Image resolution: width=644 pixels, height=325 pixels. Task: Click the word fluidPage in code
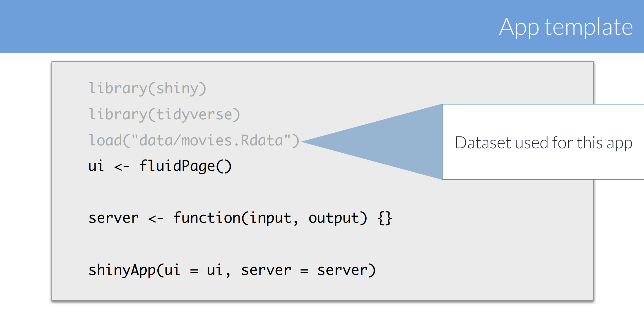click(x=177, y=166)
